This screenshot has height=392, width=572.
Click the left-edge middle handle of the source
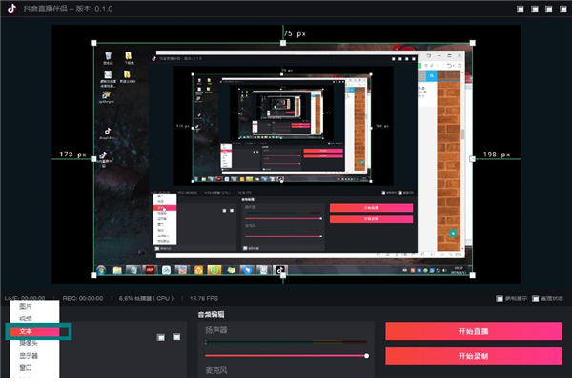[93, 159]
